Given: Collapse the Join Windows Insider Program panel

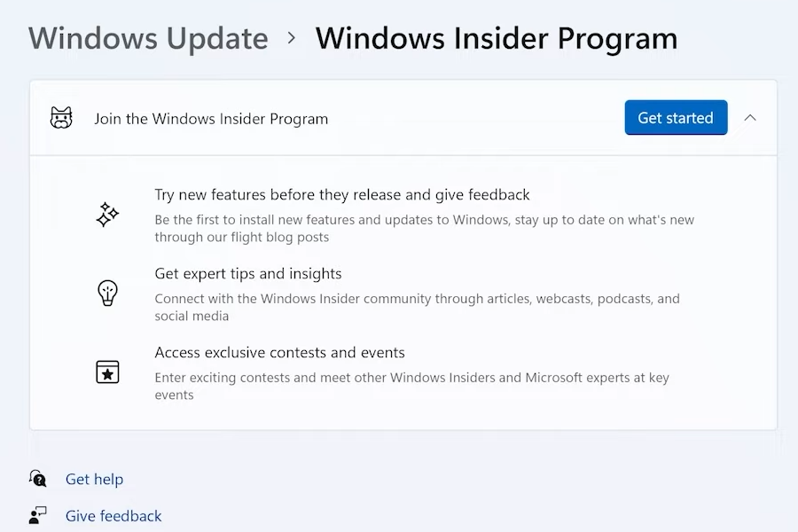Looking at the screenshot, I should point(750,117).
